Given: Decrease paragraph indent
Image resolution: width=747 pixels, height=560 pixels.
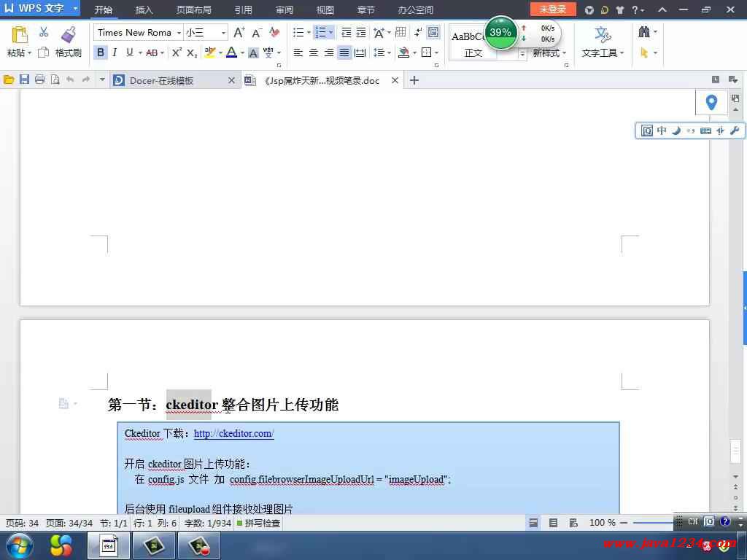Looking at the screenshot, I should pyautogui.click(x=347, y=32).
